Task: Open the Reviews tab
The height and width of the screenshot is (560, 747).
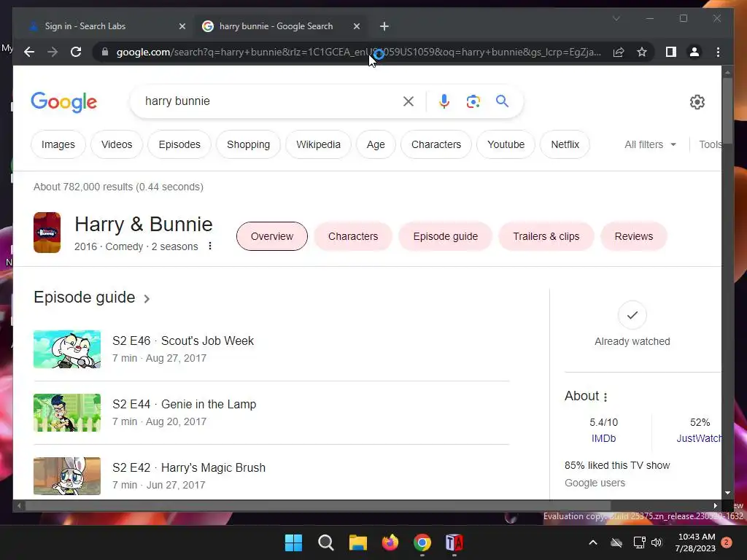Action: point(634,236)
